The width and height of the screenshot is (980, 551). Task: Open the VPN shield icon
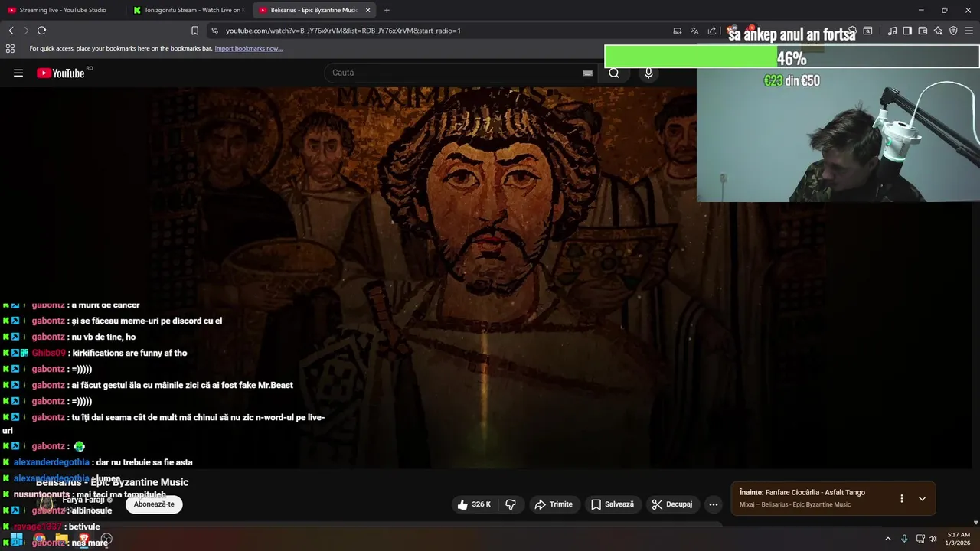[x=953, y=31]
